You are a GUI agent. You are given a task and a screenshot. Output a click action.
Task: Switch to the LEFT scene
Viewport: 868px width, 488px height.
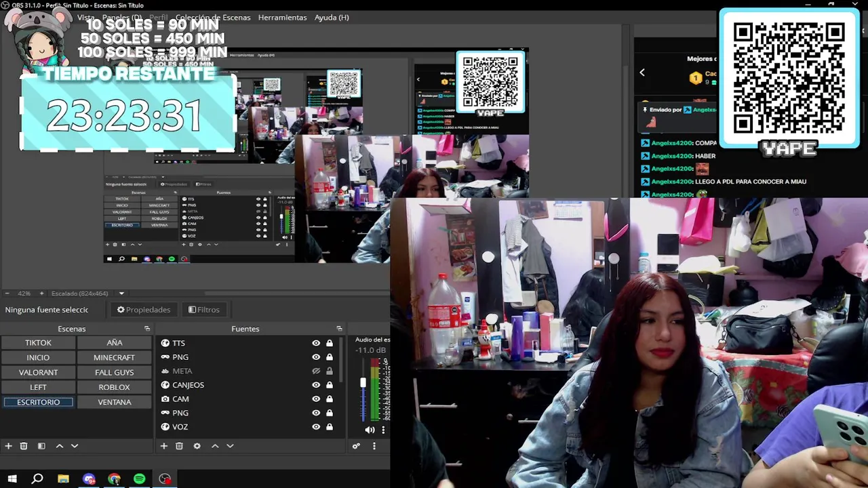coord(38,388)
